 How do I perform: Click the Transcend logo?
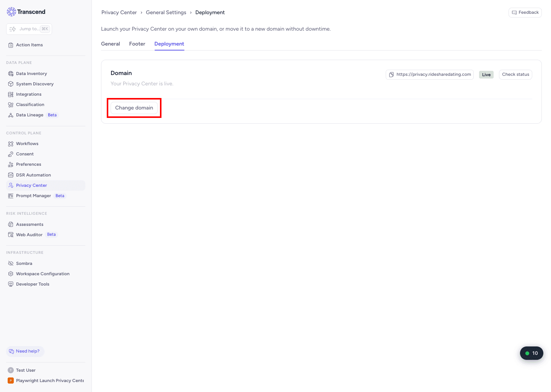click(x=26, y=12)
